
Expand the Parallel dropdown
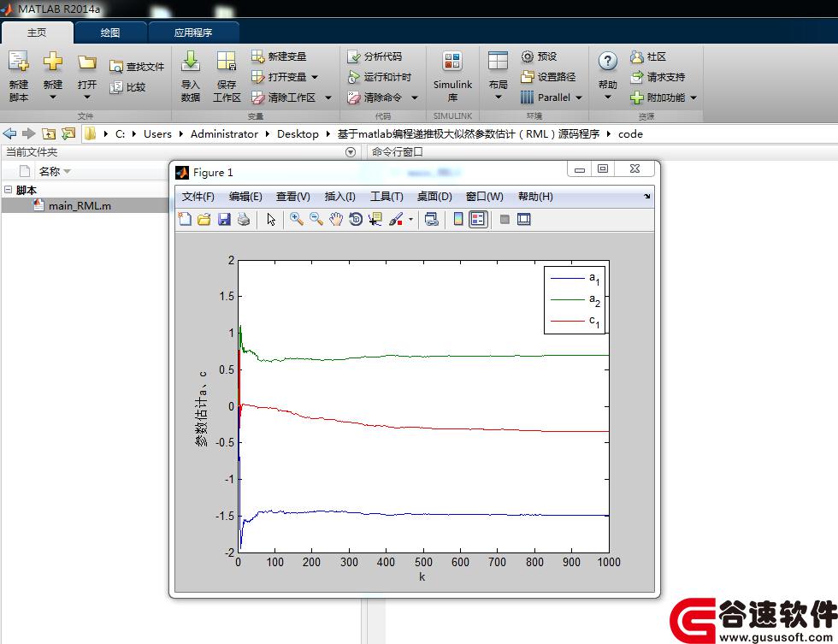click(x=579, y=97)
